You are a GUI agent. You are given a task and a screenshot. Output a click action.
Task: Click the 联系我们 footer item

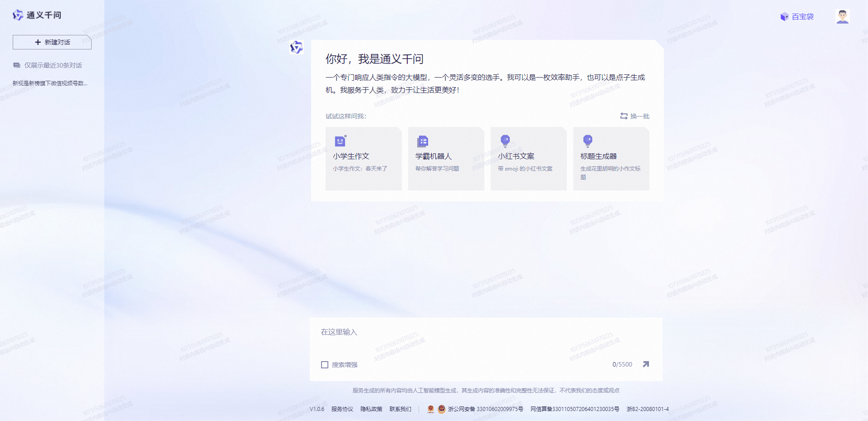pos(400,409)
